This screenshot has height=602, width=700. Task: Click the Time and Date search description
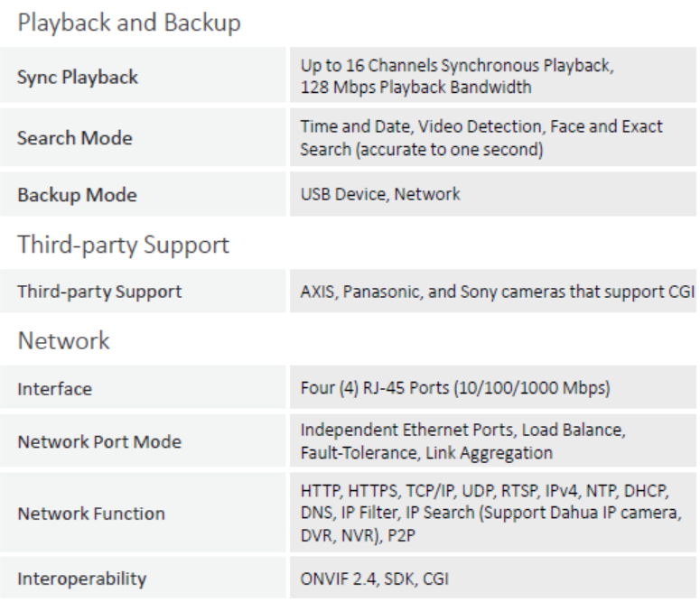(481, 137)
